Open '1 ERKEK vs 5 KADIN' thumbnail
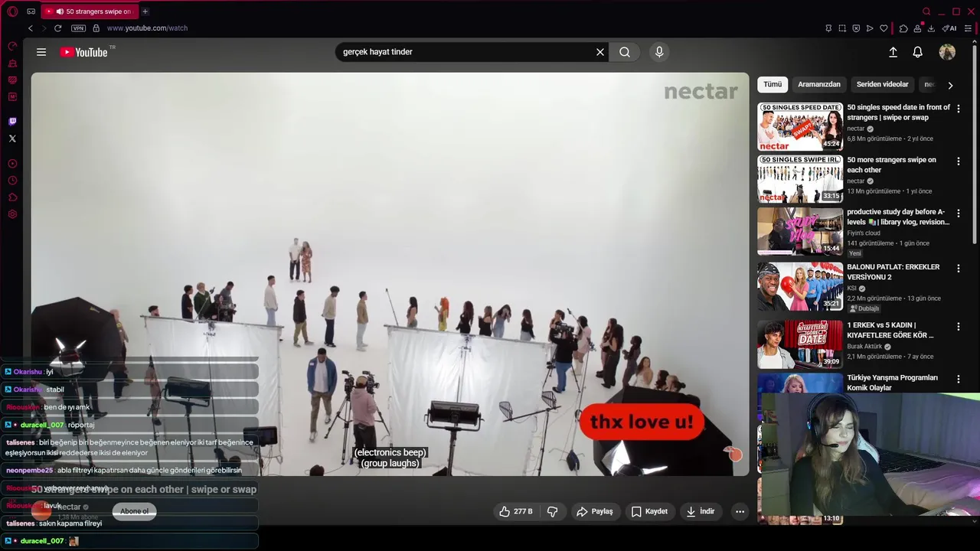This screenshot has width=980, height=551. (800, 344)
